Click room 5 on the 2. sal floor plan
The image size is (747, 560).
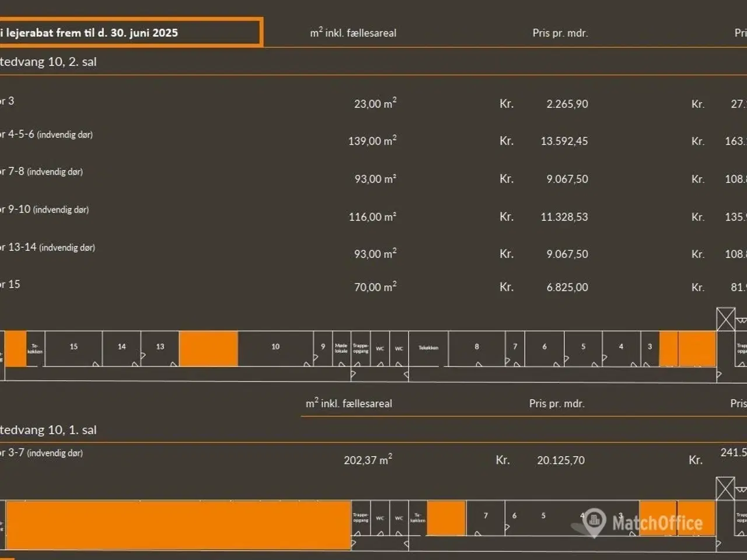click(x=583, y=348)
